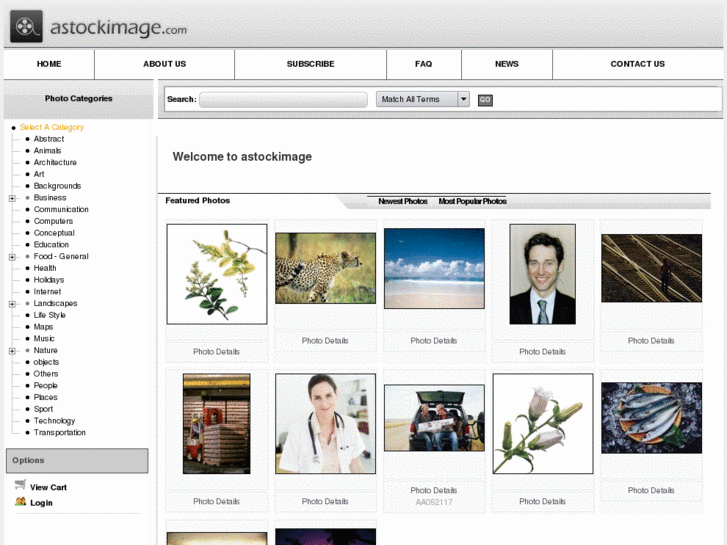This screenshot has height=545, width=727.
Task: Select the Art category
Action: (x=39, y=174)
